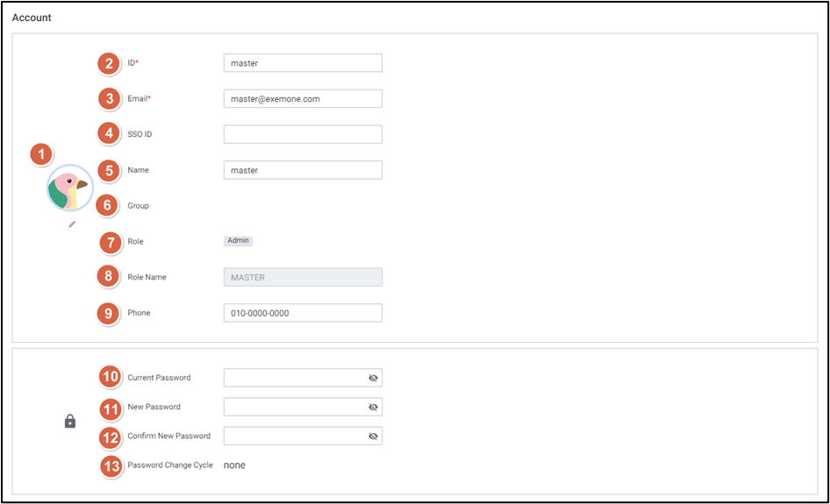Screen dimensions: 830x504
Task: Focus the Email input field
Action: tap(303, 99)
